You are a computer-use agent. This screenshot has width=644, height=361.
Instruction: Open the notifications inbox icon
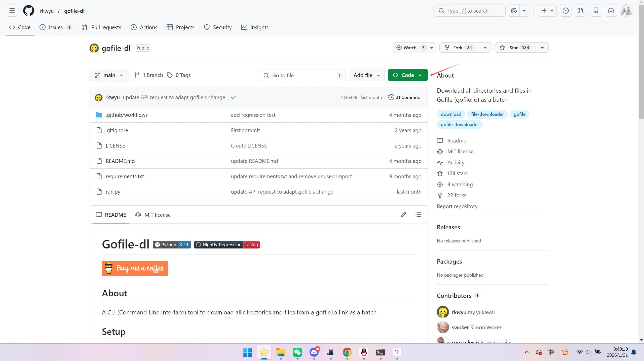(x=611, y=11)
